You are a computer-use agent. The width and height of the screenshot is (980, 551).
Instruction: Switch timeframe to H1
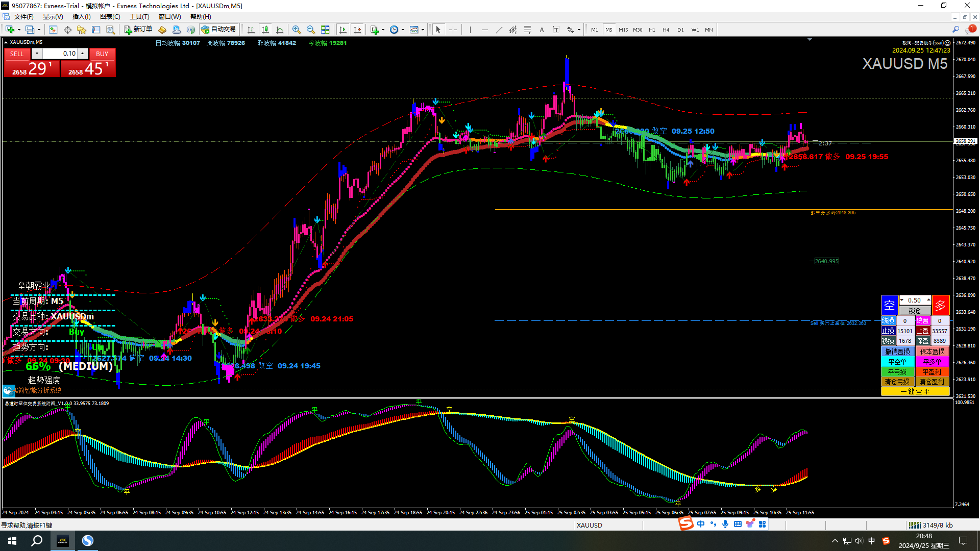coord(652,30)
